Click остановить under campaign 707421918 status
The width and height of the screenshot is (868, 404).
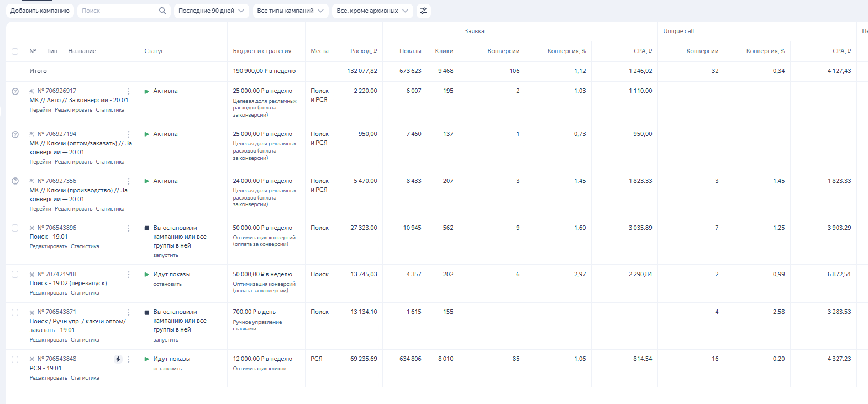tap(167, 284)
